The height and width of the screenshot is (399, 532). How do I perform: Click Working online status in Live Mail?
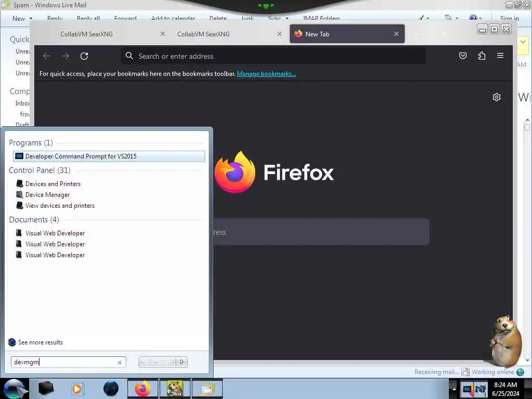pos(493,372)
